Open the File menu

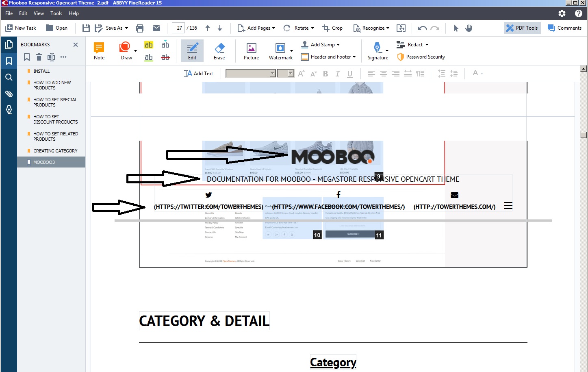(9, 13)
